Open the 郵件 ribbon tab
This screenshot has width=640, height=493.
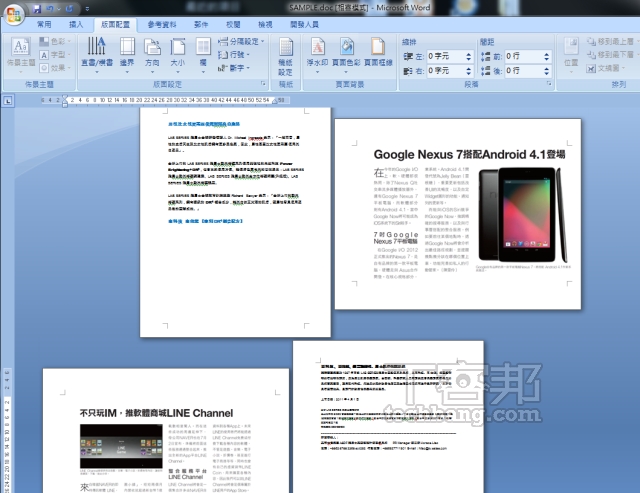(x=201, y=24)
